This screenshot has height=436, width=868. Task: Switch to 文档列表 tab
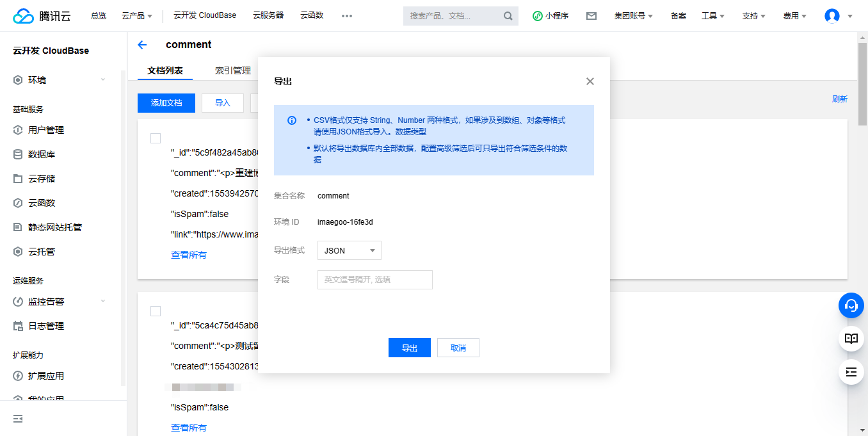(x=165, y=70)
